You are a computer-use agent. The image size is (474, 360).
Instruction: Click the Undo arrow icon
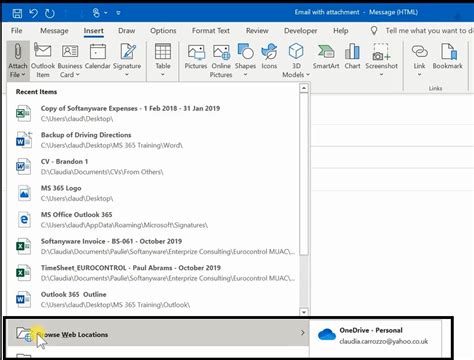coord(33,13)
